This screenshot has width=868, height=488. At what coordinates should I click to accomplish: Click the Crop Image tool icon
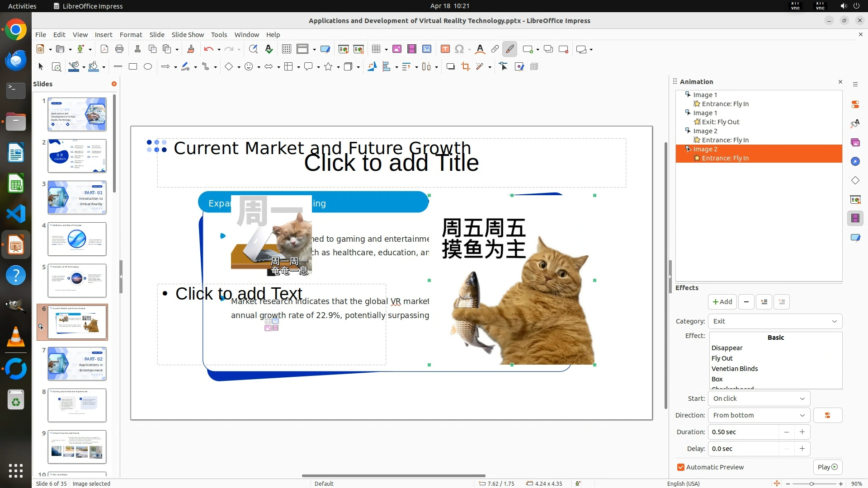click(x=465, y=67)
